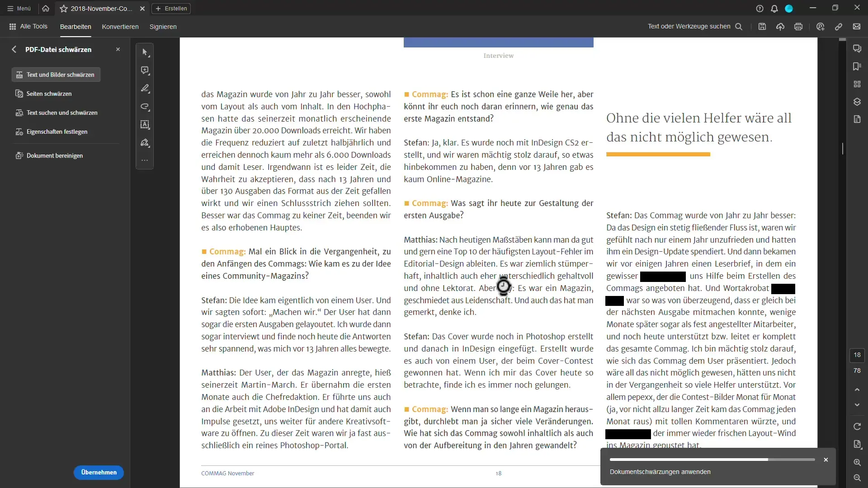Star the 2018-November-Co document tab
The height and width of the screenshot is (488, 868).
64,9
